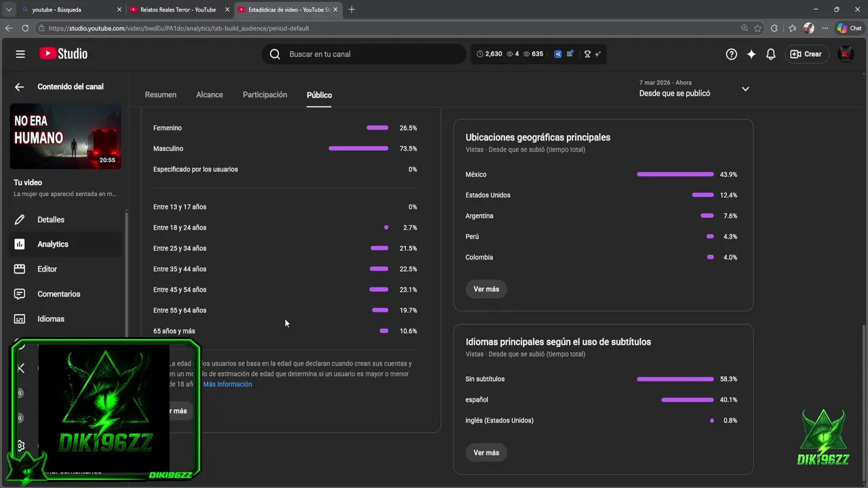This screenshot has height=488, width=868.
Task: Click Inglés (Estados Unidos) row
Action: tap(601, 420)
